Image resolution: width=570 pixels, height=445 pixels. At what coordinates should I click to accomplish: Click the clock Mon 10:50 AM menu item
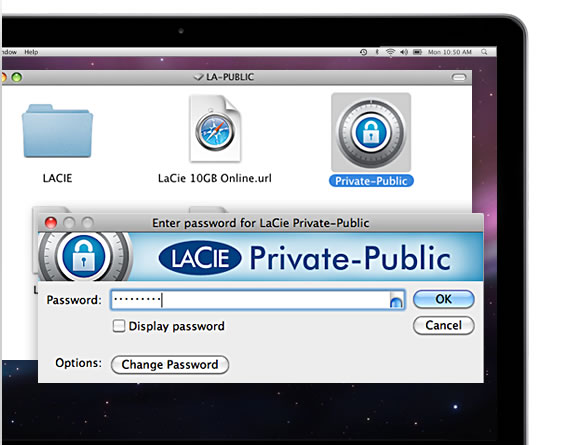(x=450, y=52)
